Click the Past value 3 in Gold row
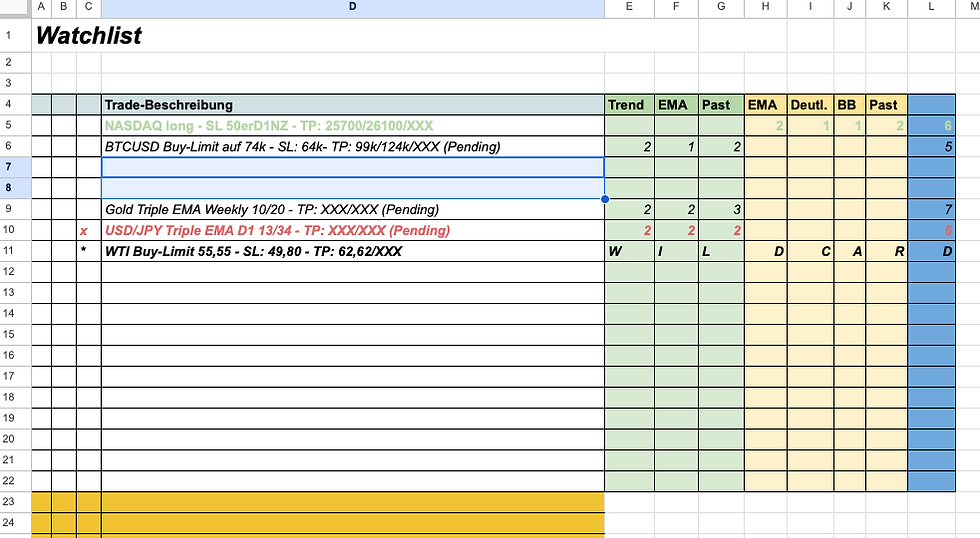980x538 pixels. click(x=721, y=209)
